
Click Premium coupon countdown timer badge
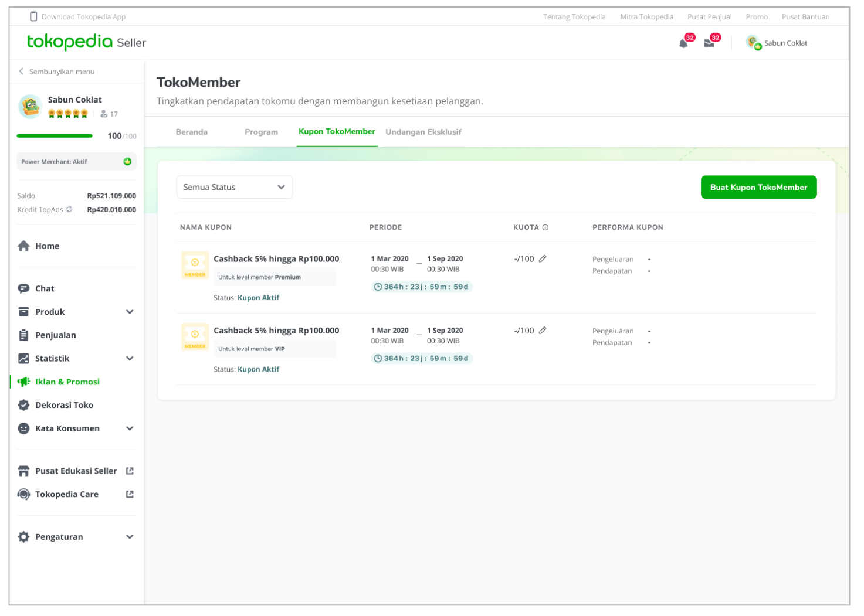[422, 287]
